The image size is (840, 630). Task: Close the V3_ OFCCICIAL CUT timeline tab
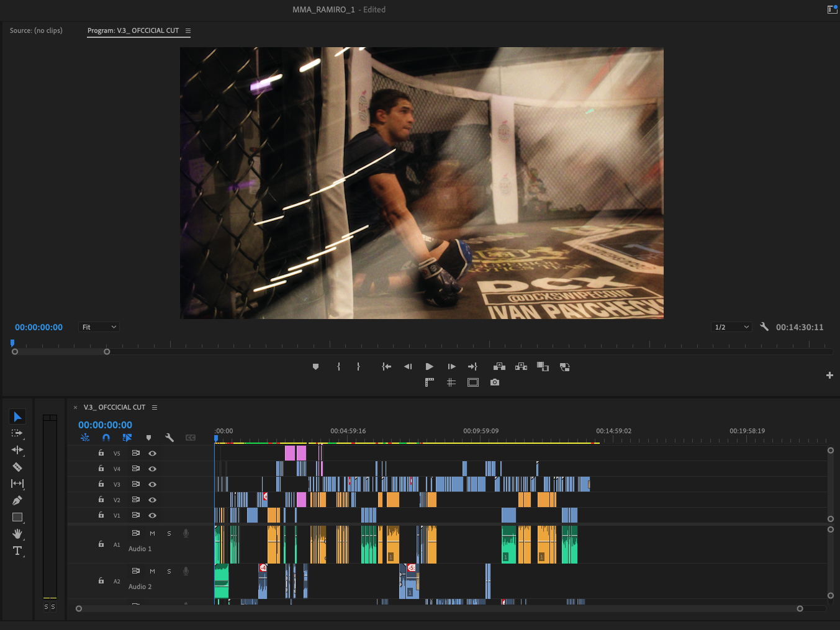point(76,408)
